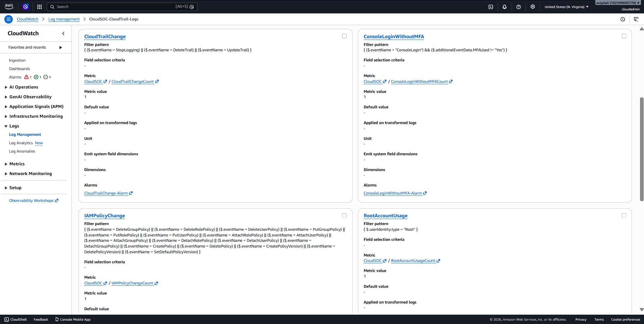Open CloudShell in the footer
This screenshot has height=324, width=644.
tap(16, 319)
